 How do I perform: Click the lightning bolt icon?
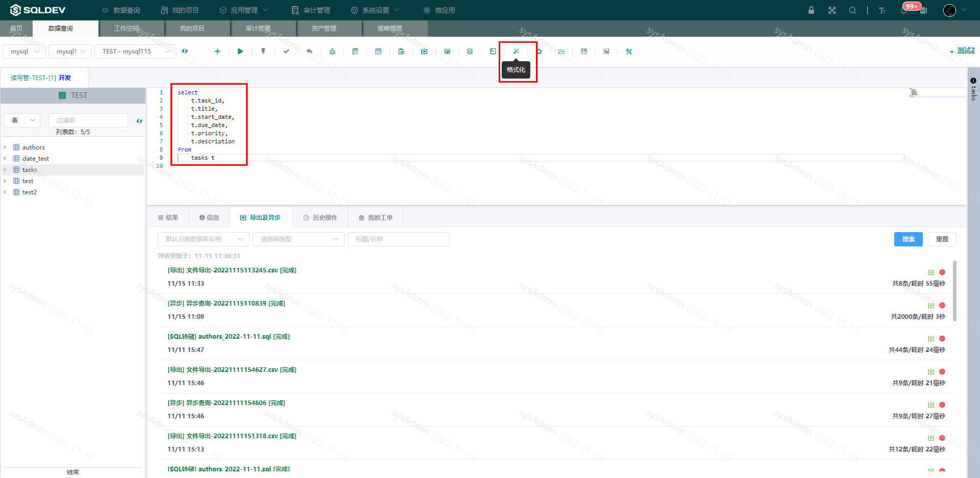click(x=263, y=52)
